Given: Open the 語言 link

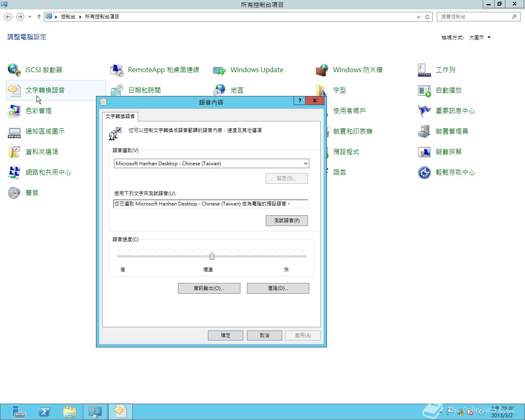Looking at the screenshot, I should [340, 172].
